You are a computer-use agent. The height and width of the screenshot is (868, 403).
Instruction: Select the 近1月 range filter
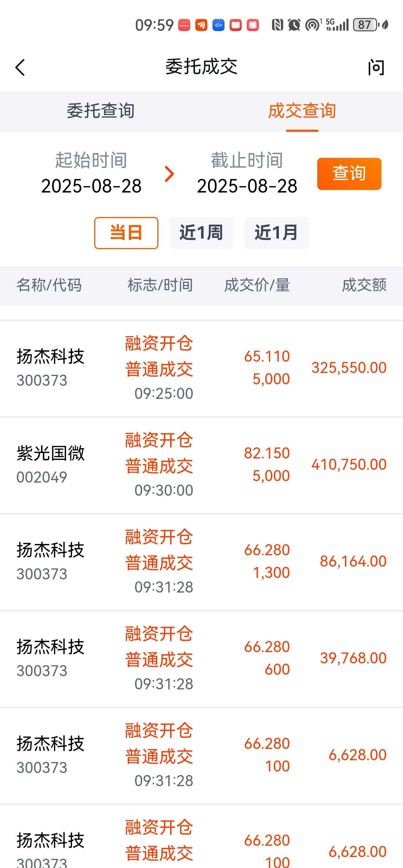pos(277,233)
